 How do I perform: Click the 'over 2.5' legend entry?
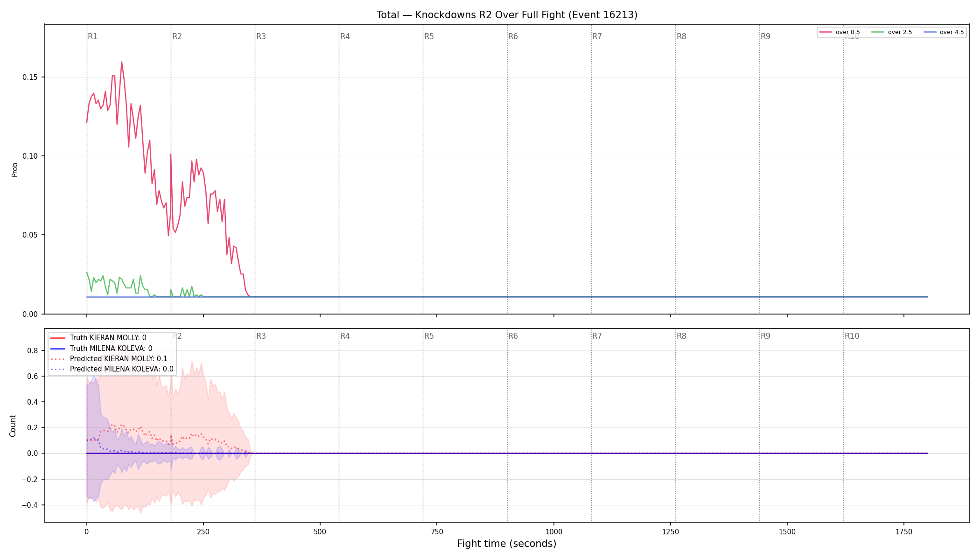(x=891, y=32)
